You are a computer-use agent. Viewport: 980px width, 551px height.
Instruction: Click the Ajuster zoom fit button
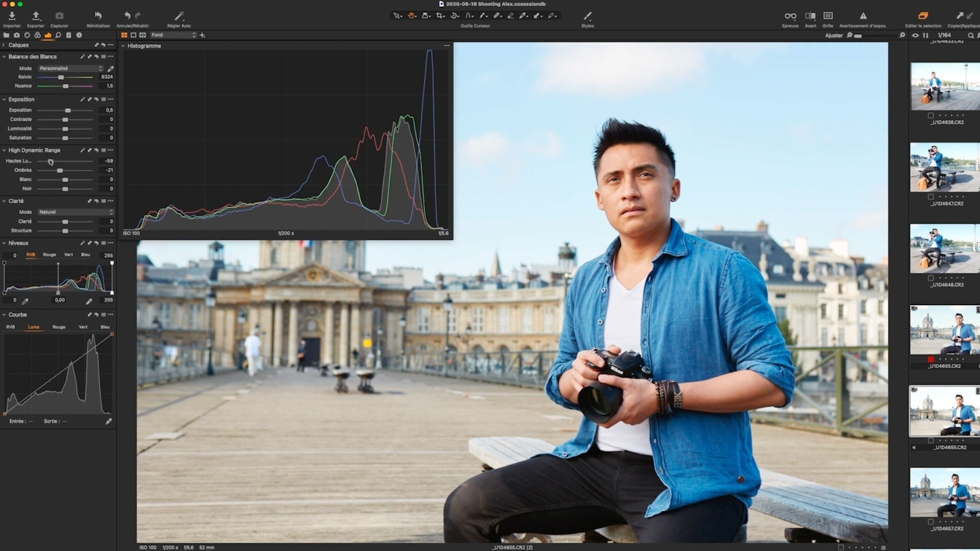point(834,35)
